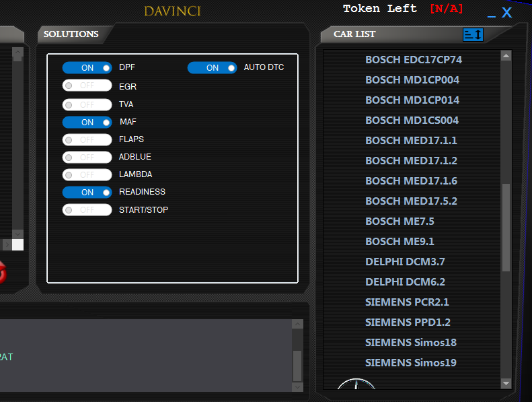Select SIEMENS Simos18 in car list
The width and height of the screenshot is (532, 402).
(x=411, y=343)
